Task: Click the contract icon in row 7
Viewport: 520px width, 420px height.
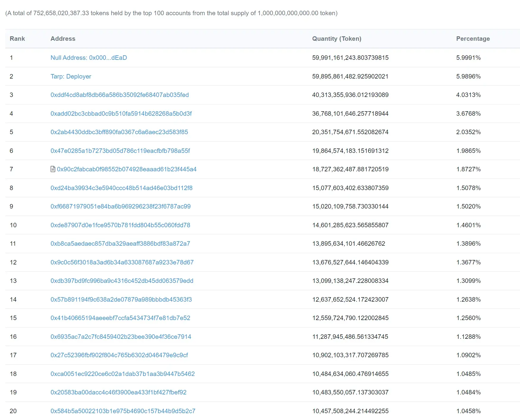Action: click(53, 169)
